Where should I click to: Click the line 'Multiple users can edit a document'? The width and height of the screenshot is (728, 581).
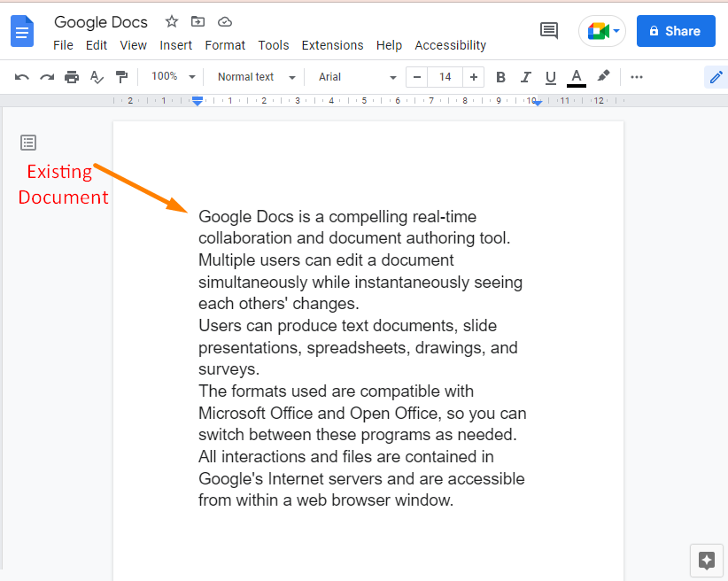[326, 260]
